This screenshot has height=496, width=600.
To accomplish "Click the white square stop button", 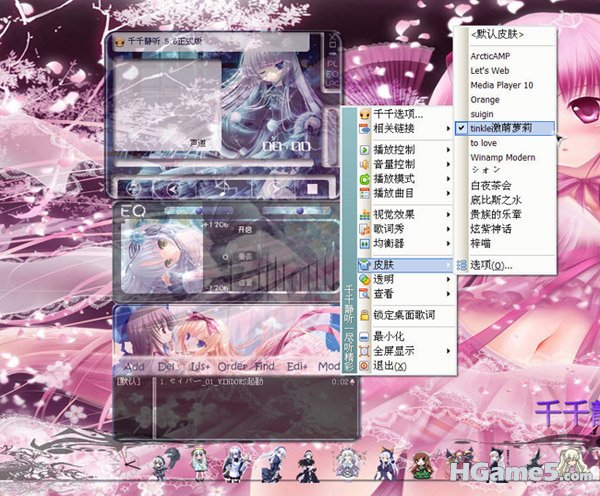I will tap(312, 189).
